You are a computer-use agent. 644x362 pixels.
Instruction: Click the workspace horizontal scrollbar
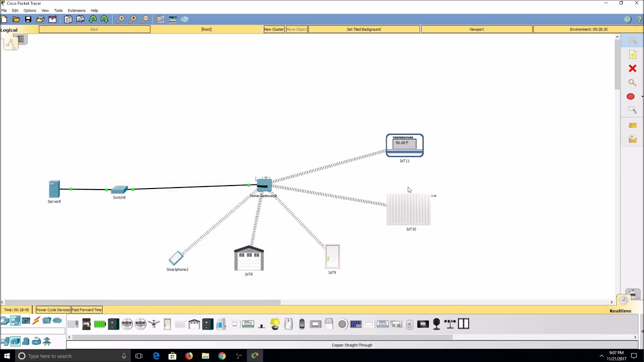point(142,302)
